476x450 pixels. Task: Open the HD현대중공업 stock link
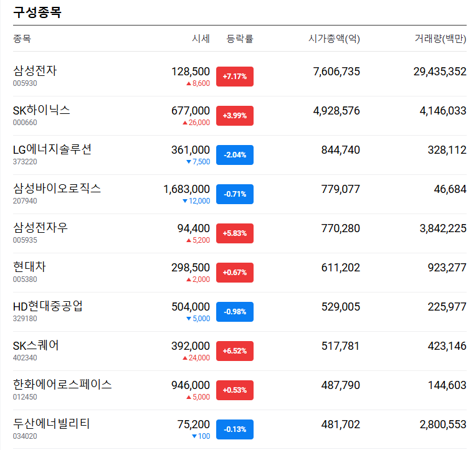[x=47, y=306]
